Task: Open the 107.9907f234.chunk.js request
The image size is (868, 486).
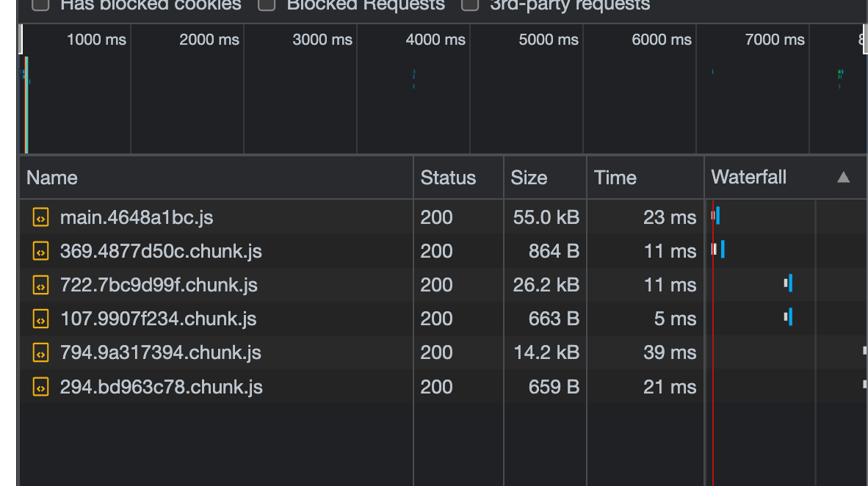Action: coord(158,319)
